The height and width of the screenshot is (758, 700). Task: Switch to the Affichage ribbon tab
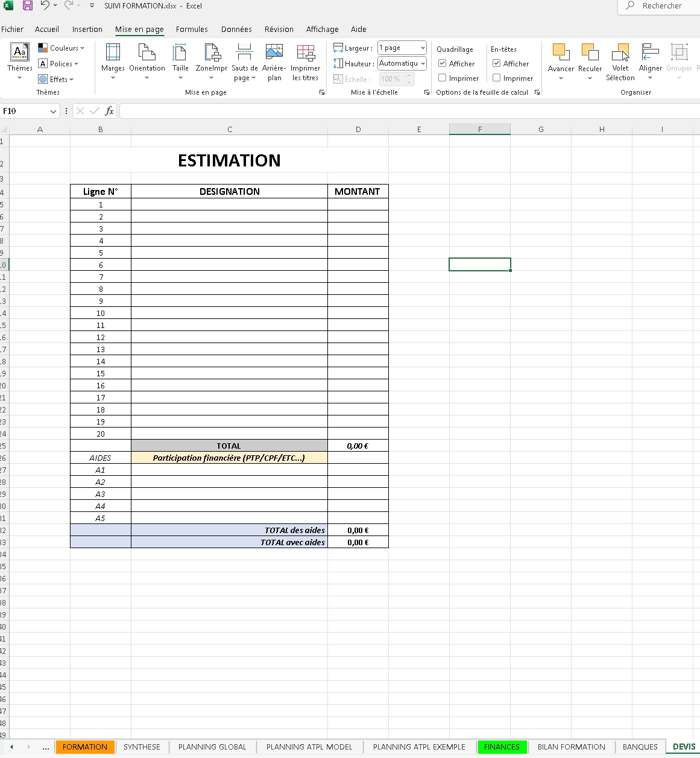click(323, 29)
